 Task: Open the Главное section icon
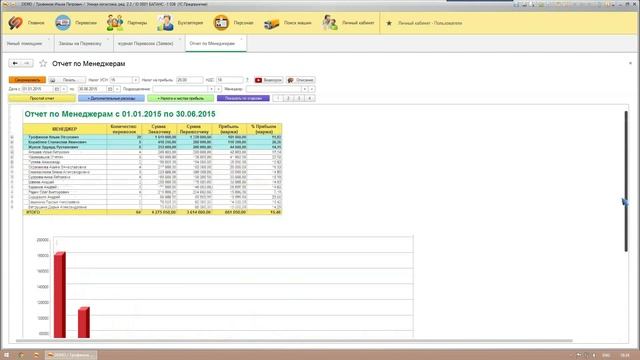[x=15, y=23]
